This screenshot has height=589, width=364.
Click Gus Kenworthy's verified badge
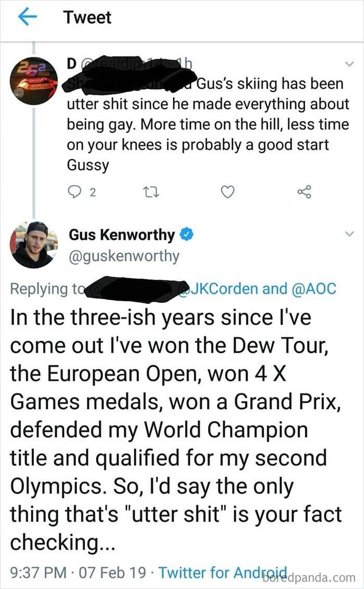tap(186, 234)
